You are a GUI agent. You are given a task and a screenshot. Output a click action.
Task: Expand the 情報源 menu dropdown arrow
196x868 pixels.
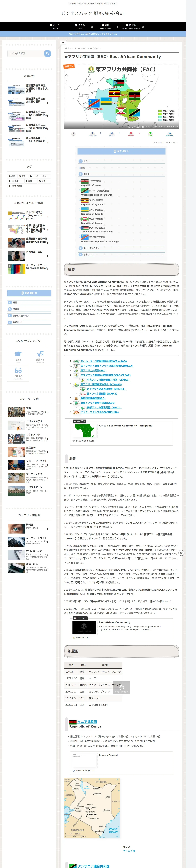[x=143, y=27]
